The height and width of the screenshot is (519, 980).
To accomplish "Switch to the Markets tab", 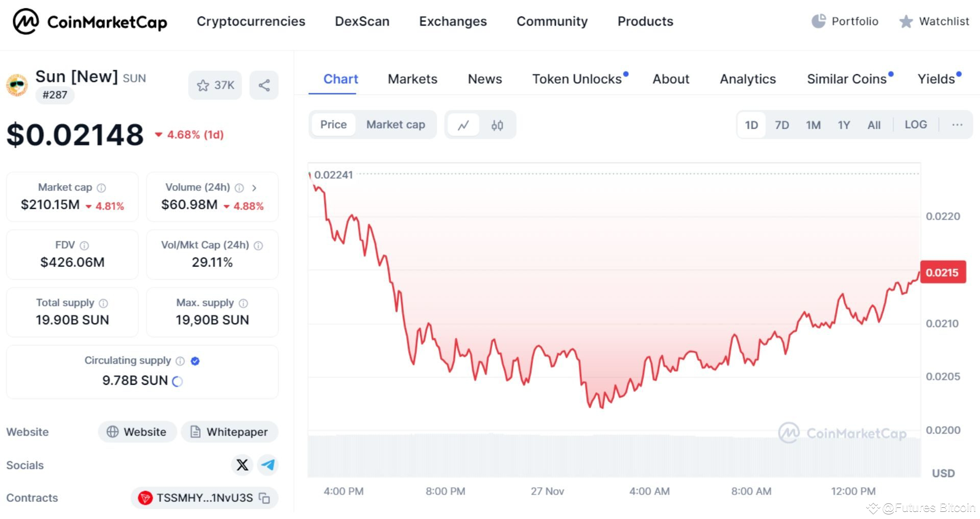I will click(412, 79).
